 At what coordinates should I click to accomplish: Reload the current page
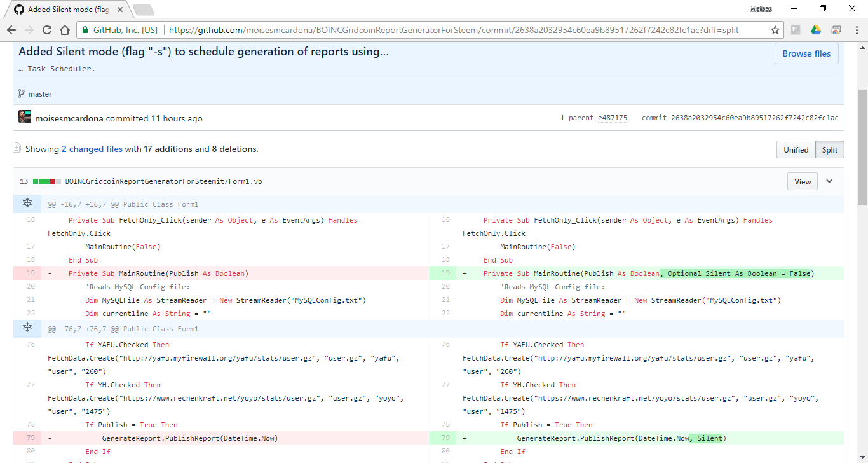click(47, 30)
